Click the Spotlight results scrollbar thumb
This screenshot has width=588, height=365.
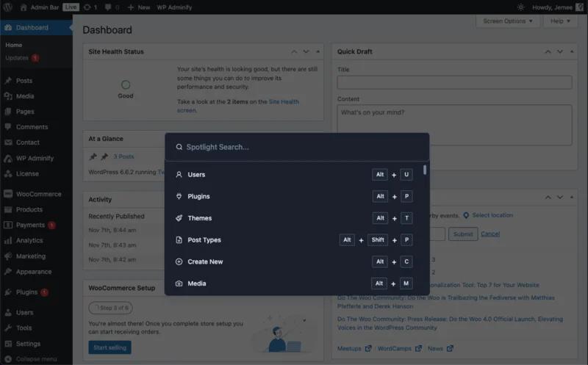click(x=425, y=170)
